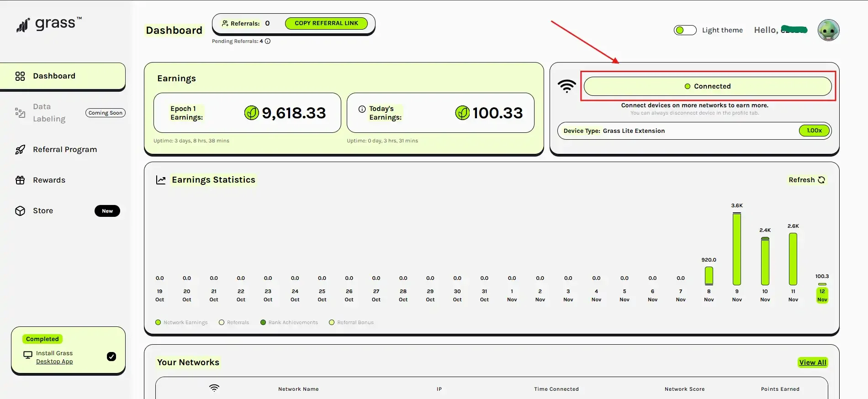Open the user profile avatar
Viewport: 868px width, 399px height.
tap(829, 30)
